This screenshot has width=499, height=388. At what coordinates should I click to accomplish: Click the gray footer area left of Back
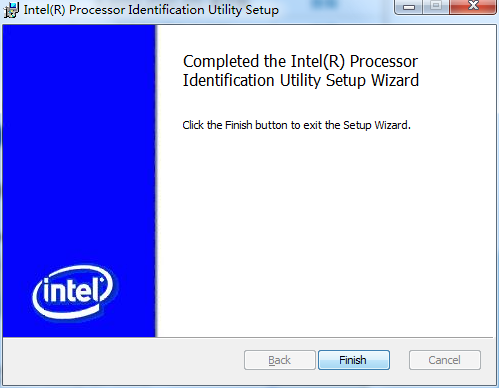[x=123, y=360]
